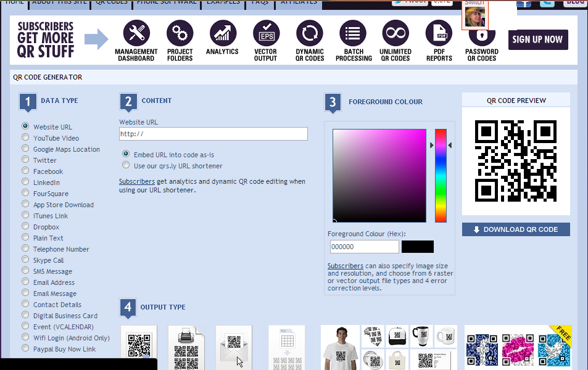Pick a shade in the colour gradient square
This screenshot has width=588, height=370.
click(x=379, y=175)
